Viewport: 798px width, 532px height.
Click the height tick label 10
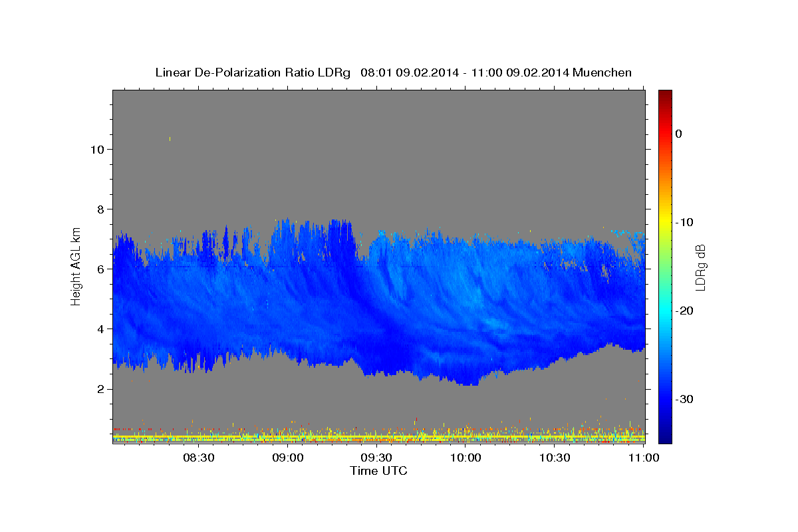click(96, 149)
